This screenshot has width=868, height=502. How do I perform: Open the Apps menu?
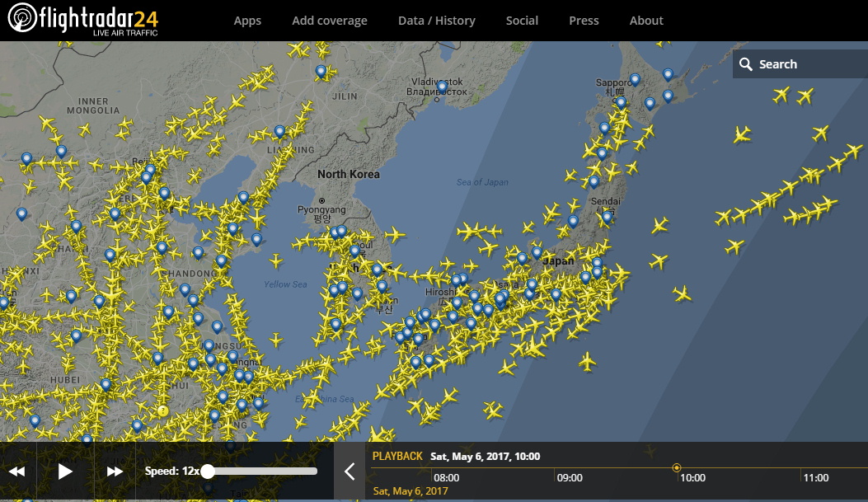tap(248, 21)
